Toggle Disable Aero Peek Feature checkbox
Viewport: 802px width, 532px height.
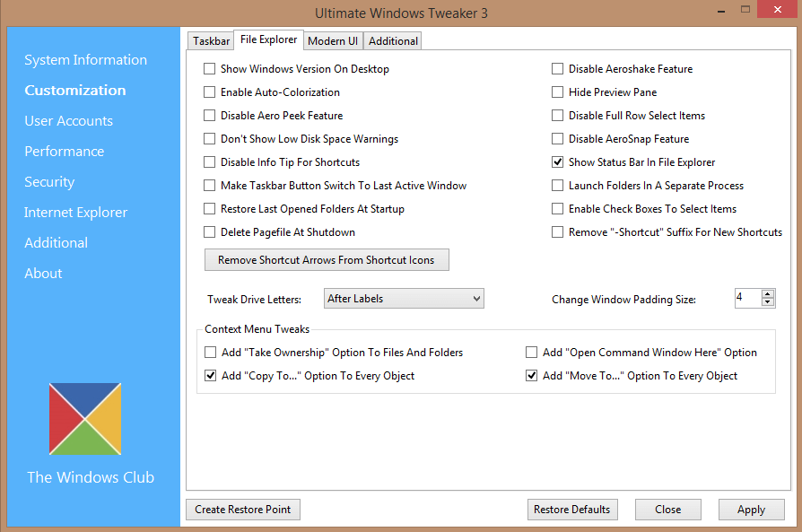[x=209, y=116]
